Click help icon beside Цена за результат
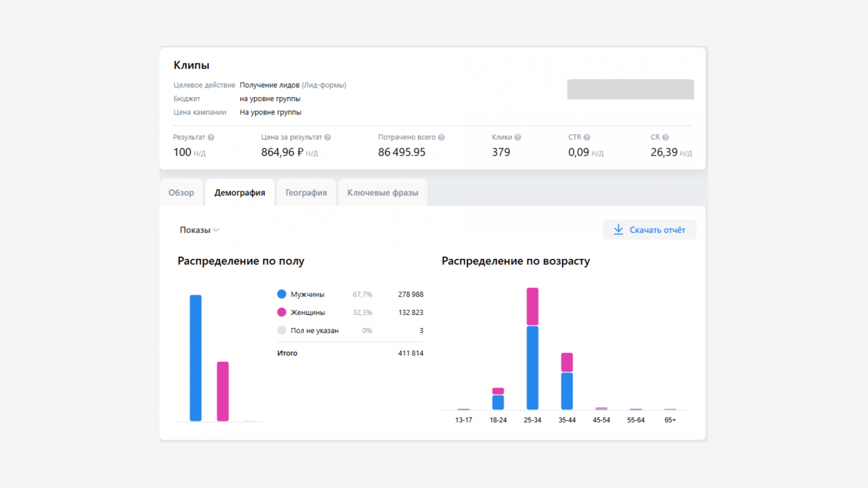868x488 pixels. coord(328,138)
